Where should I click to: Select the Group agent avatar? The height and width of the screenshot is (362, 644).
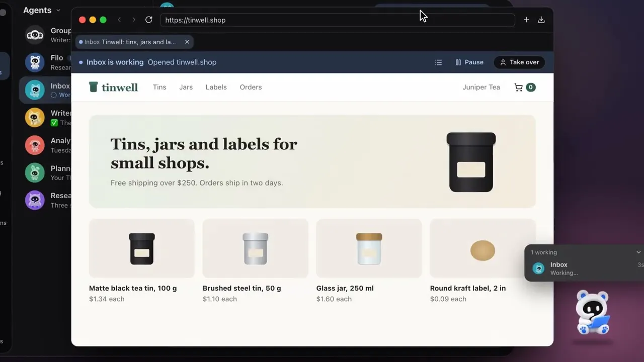pos(35,35)
